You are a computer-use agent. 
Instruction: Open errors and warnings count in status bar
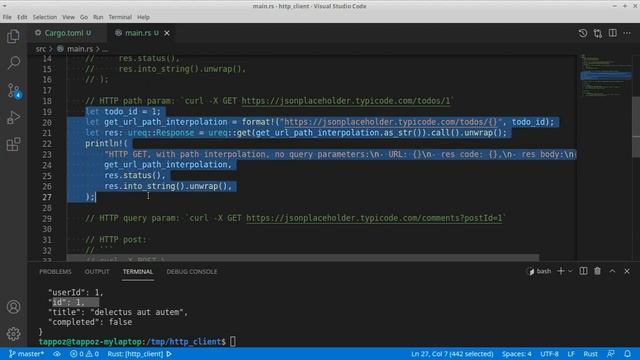[x=84, y=354]
